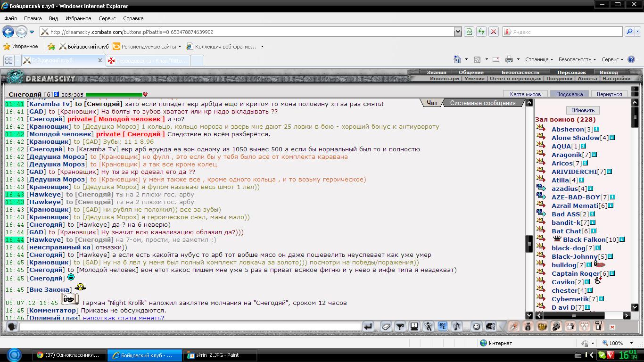Switch to Системные сообщения tab

click(483, 103)
